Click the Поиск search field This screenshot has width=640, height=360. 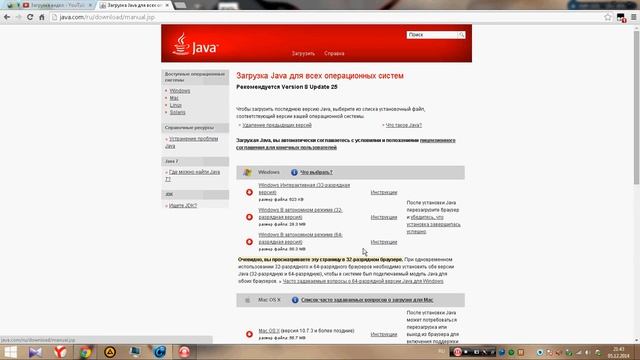432,35
